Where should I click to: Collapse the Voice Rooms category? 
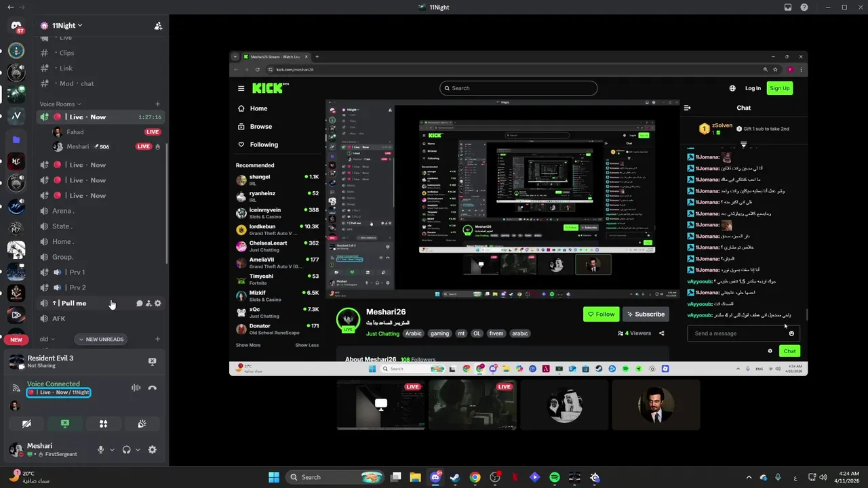tap(60, 104)
